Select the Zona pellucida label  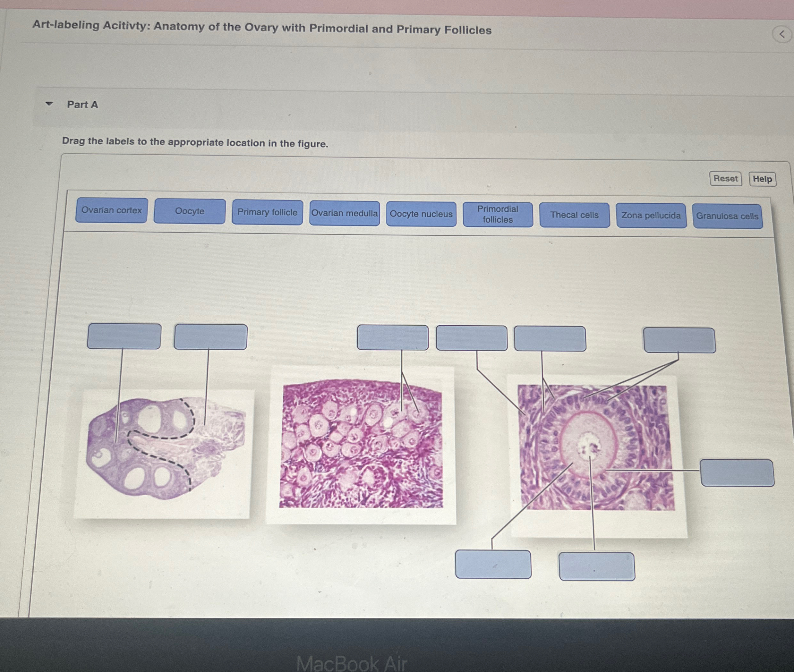pos(651,216)
